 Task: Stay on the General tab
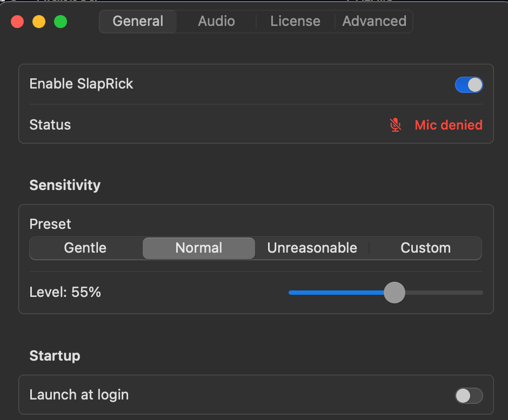click(137, 21)
